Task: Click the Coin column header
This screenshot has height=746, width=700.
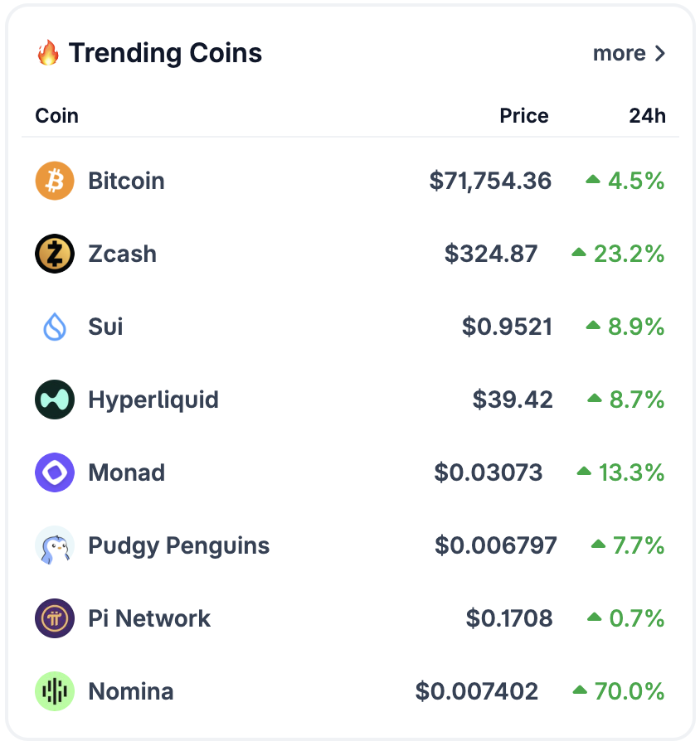Action: click(x=56, y=115)
